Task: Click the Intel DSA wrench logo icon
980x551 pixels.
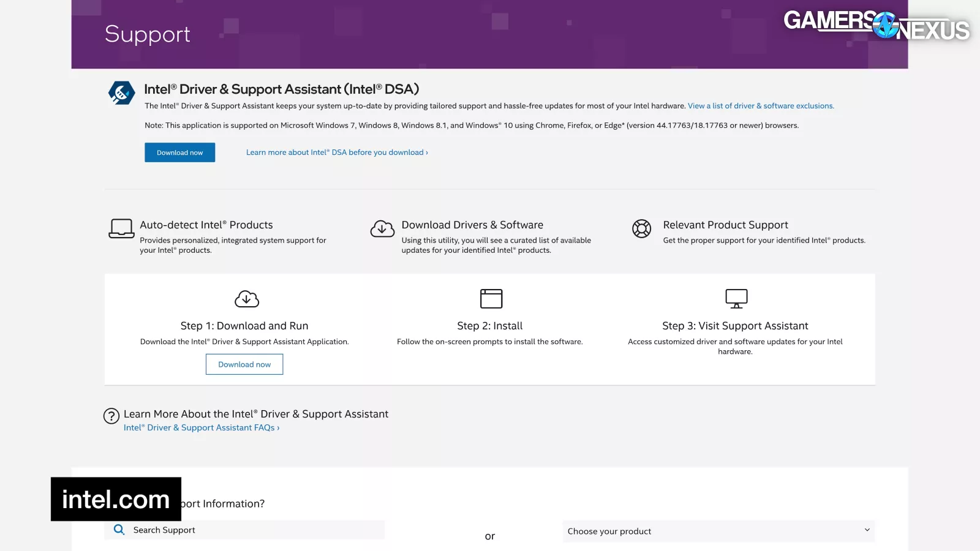Action: [121, 93]
